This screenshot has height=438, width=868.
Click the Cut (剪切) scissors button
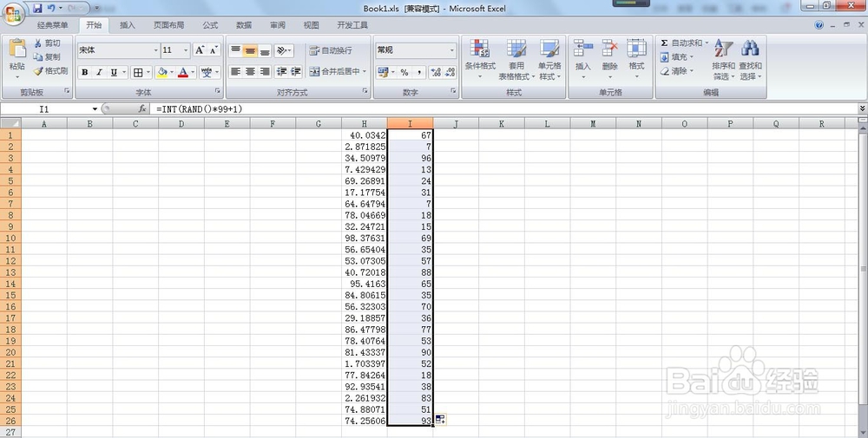pyautogui.click(x=47, y=43)
